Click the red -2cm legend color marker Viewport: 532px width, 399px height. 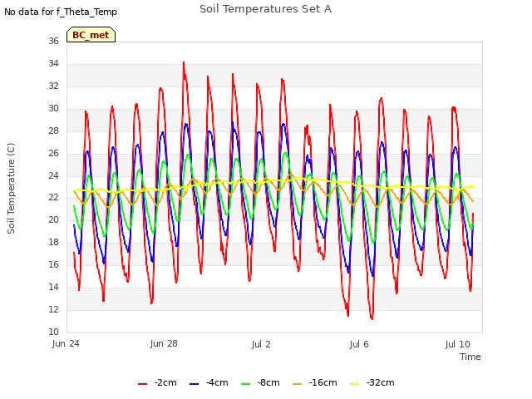(x=142, y=384)
